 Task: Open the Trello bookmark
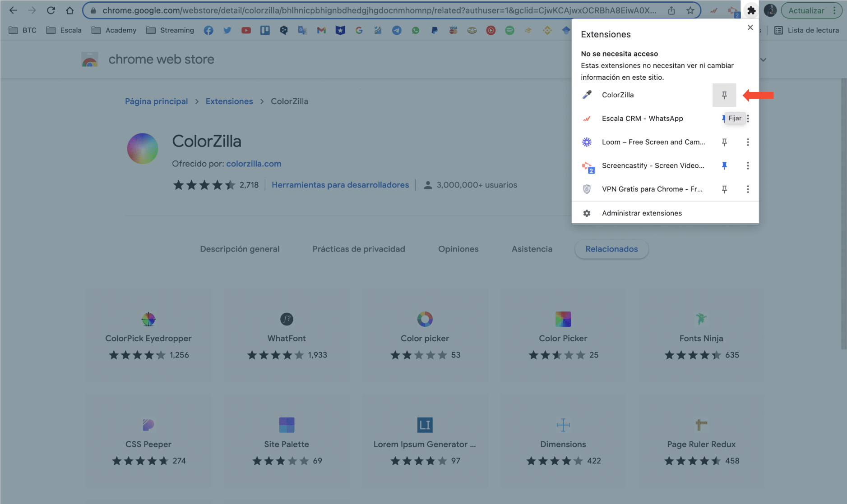pos(265,30)
